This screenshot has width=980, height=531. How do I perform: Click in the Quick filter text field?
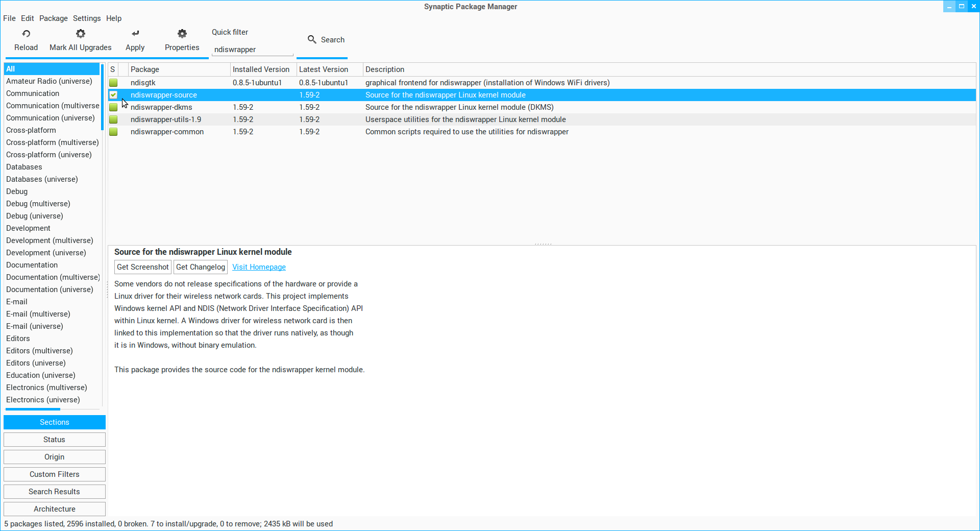252,50
